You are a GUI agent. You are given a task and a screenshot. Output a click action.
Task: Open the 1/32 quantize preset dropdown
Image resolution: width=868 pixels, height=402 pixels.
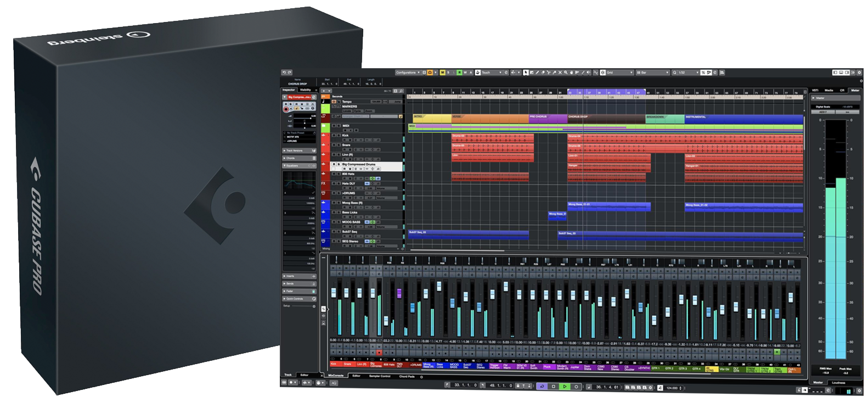[689, 72]
